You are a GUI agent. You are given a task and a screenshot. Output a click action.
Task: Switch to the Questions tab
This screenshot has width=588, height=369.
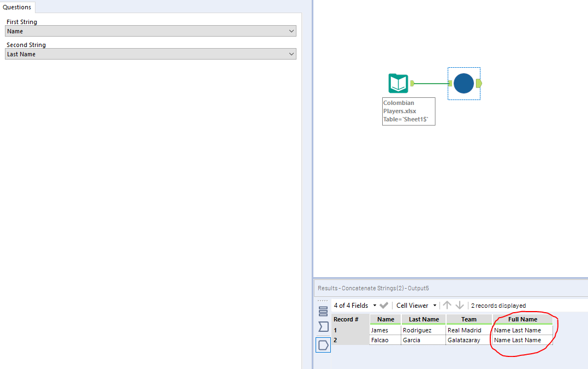17,7
